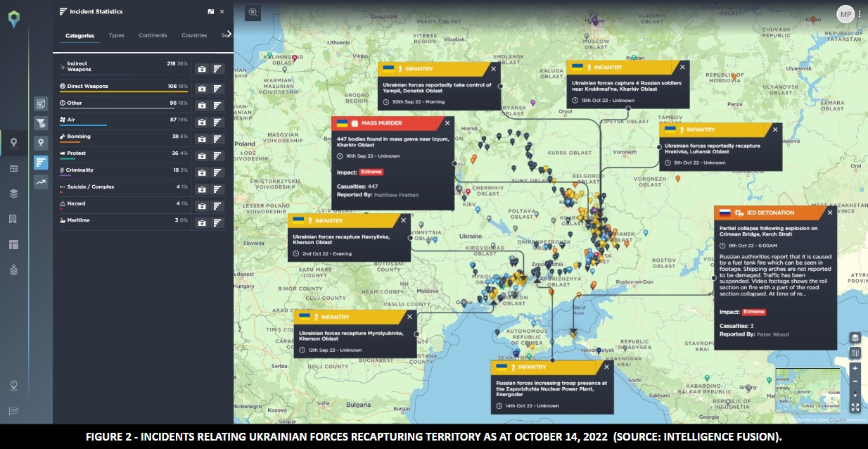Click the location marker icon near sidebar bottom
868x449 pixels.
pos(13,386)
